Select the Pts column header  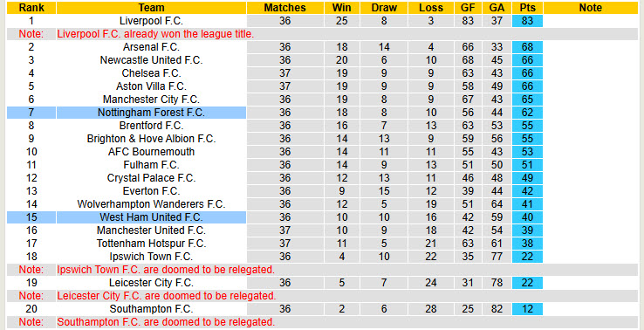click(527, 8)
